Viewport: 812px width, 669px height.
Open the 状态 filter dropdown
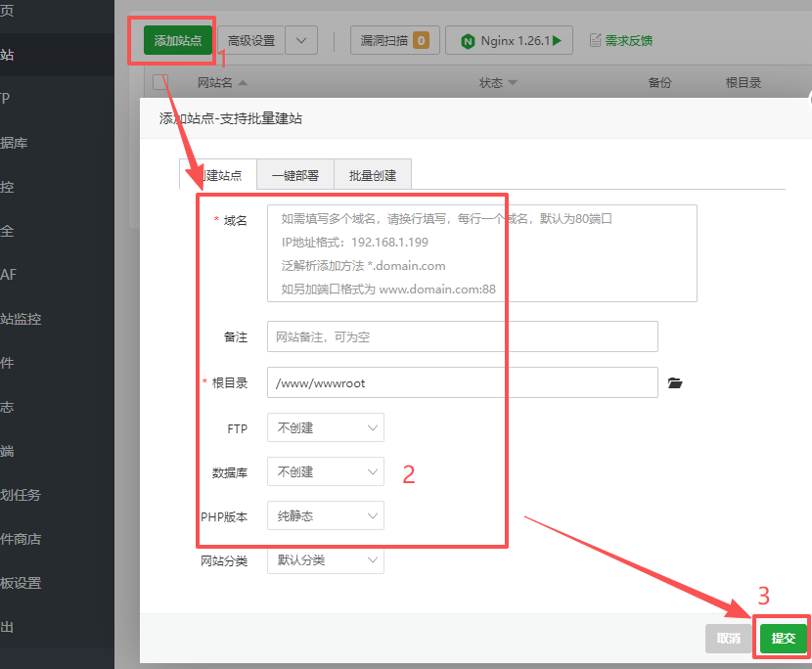(498, 83)
